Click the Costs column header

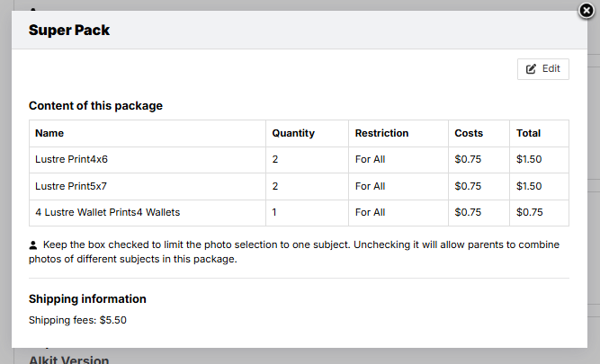tap(479, 133)
